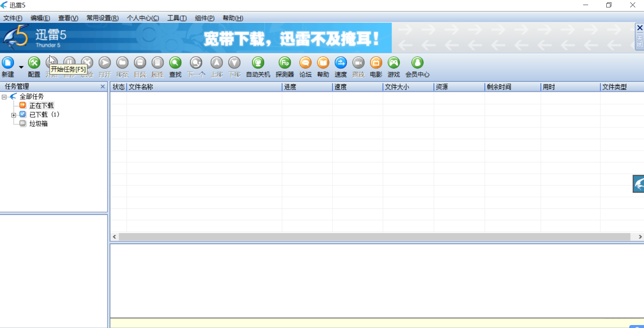This screenshot has height=328, width=644.
Task: Sort by 文件名称 column header
Action: click(x=204, y=87)
